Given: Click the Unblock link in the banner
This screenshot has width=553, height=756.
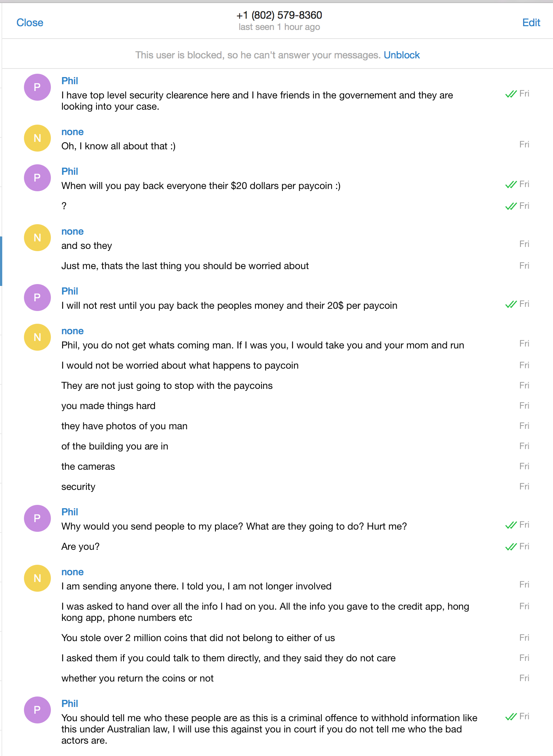Looking at the screenshot, I should 401,55.
